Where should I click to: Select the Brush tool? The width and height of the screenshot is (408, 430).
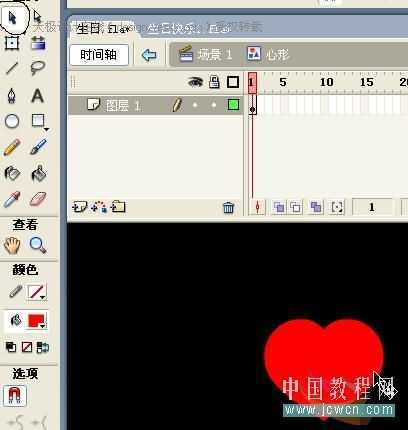point(38,147)
